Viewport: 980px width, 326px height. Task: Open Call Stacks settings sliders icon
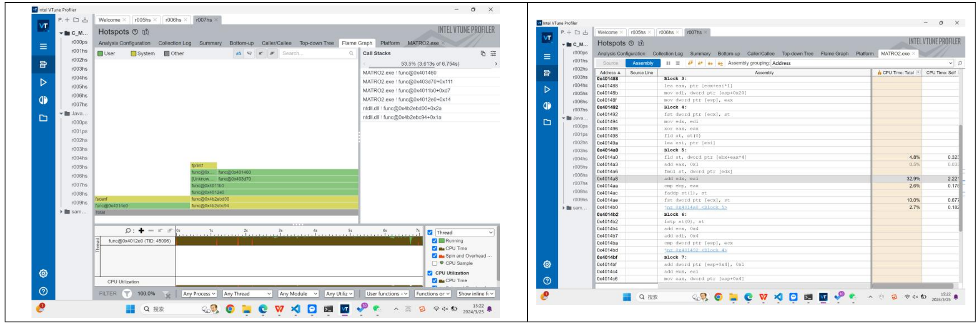point(493,53)
